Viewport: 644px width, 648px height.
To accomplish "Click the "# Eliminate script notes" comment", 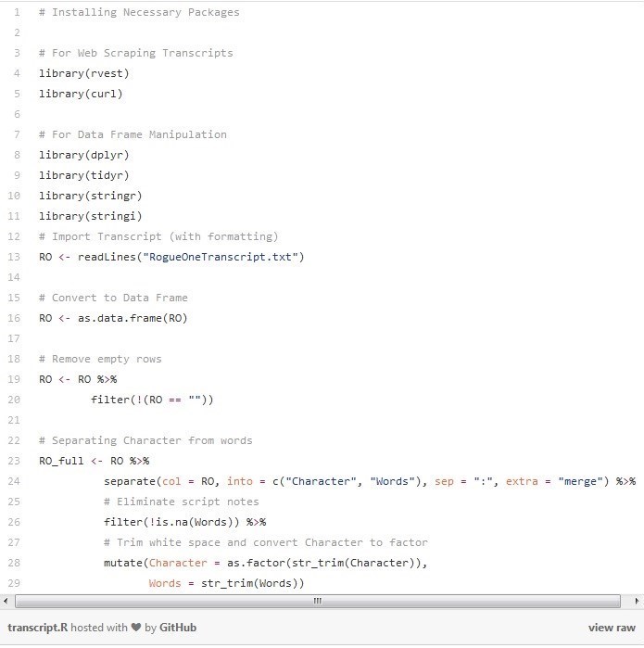I will tap(181, 502).
